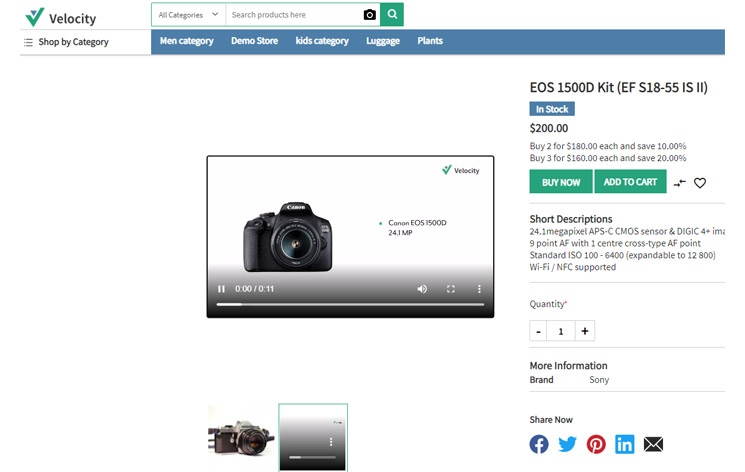
Task: Go to the Luggage menu item
Action: 383,41
